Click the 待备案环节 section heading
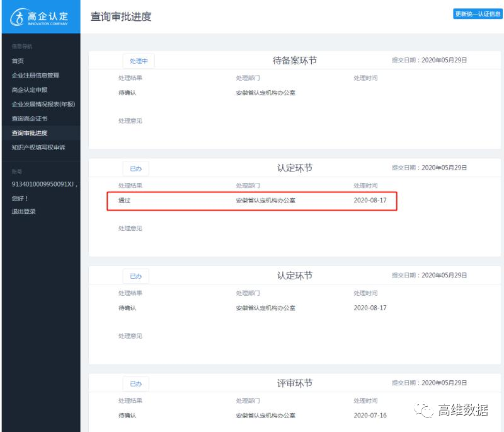The height and width of the screenshot is (432, 504). [294, 61]
